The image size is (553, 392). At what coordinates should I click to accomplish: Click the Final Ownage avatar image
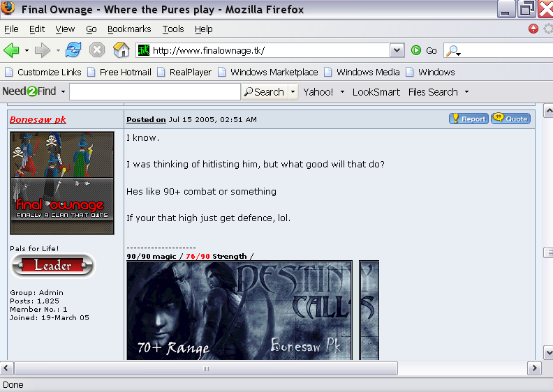tap(62, 183)
